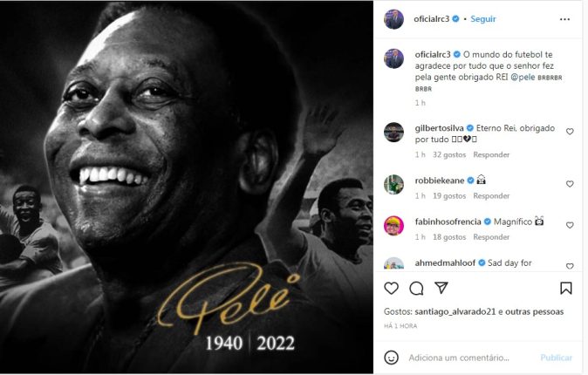Open oficialrc3 profile picture in header
Screen dimensions: 588x375
[x=394, y=18]
